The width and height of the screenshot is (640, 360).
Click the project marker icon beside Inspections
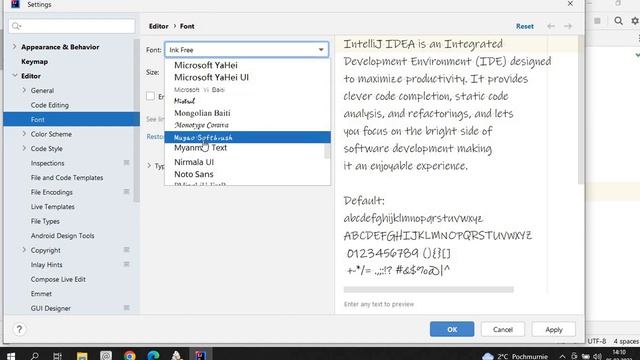click(127, 163)
